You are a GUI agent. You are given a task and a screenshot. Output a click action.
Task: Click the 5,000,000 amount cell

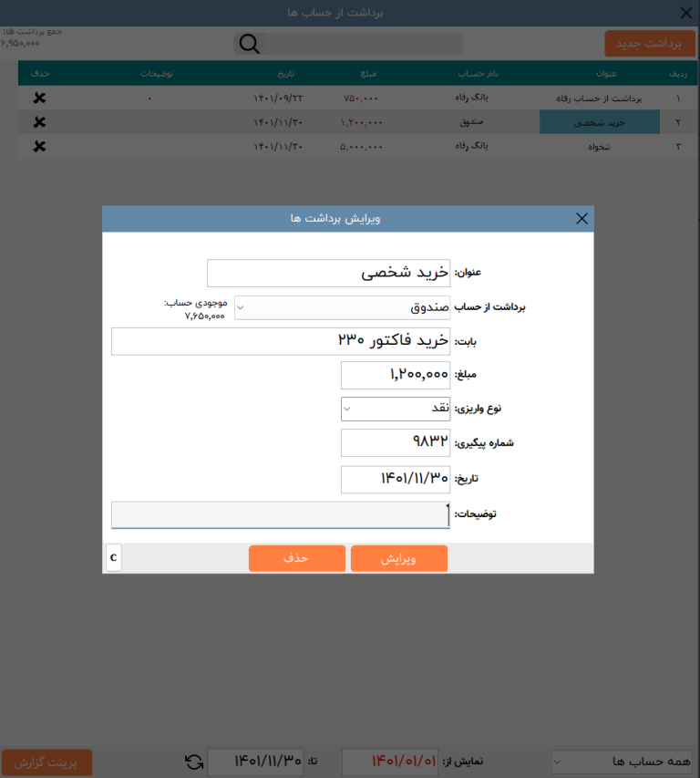point(361,147)
